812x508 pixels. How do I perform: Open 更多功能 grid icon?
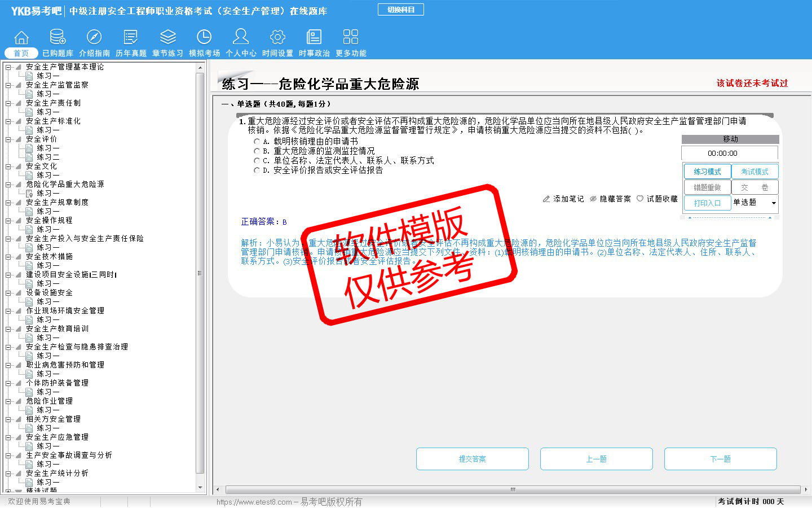click(x=351, y=38)
